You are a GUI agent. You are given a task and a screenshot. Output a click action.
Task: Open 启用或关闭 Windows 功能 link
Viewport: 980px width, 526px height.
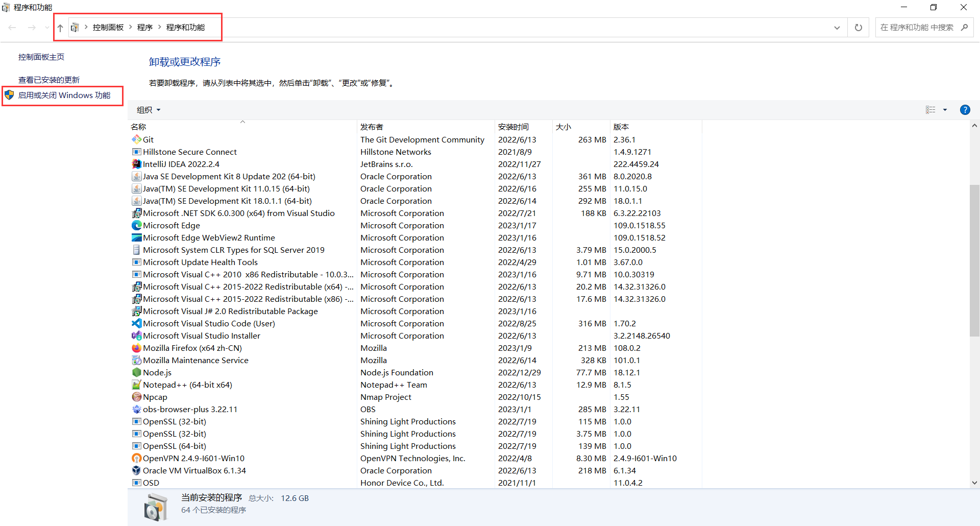[x=64, y=95]
